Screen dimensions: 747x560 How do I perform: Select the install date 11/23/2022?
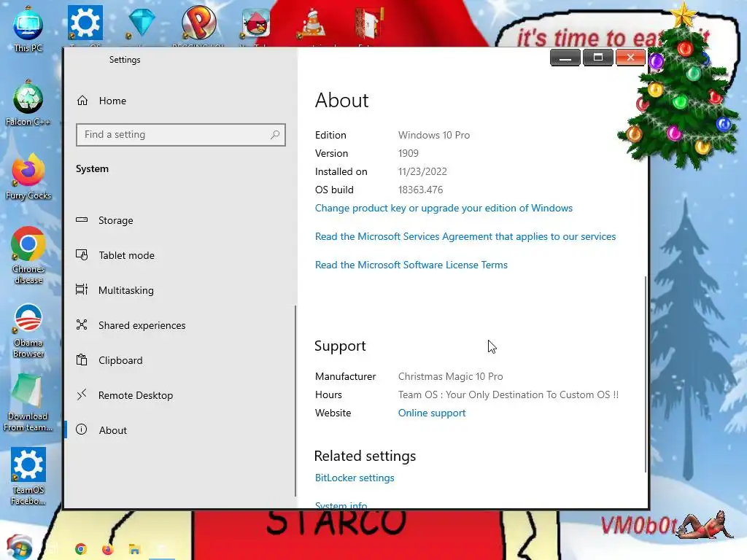[x=422, y=171]
